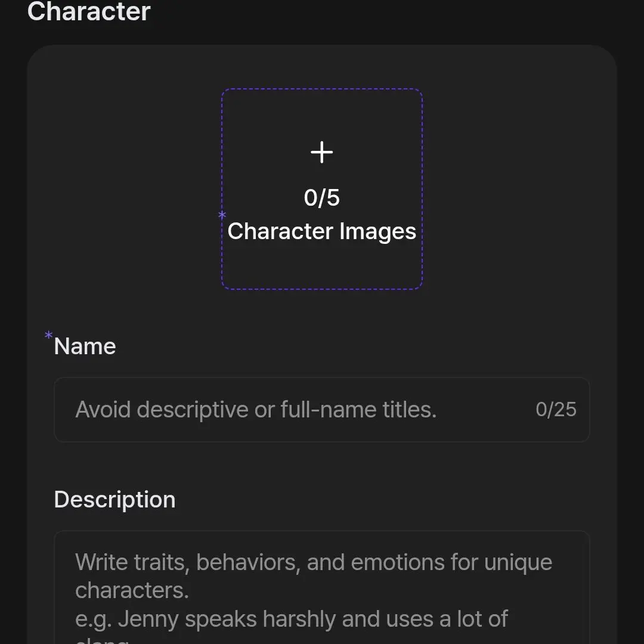The height and width of the screenshot is (644, 644).
Task: Click the plus icon to add images
Action: (321, 152)
